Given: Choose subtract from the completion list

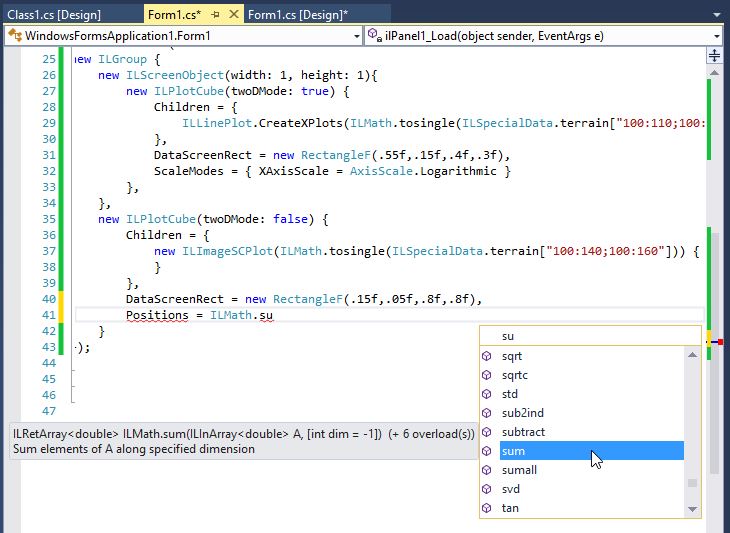Looking at the screenshot, I should pos(592,432).
